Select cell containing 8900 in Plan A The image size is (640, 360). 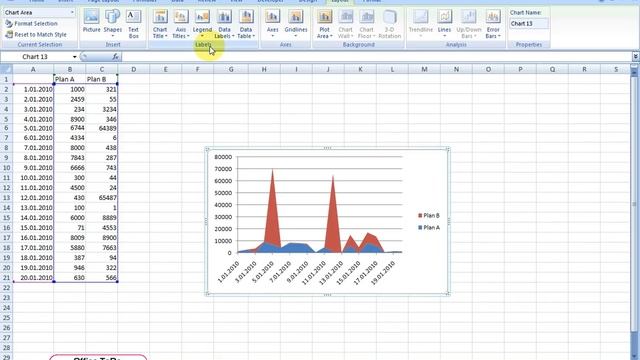(69, 119)
